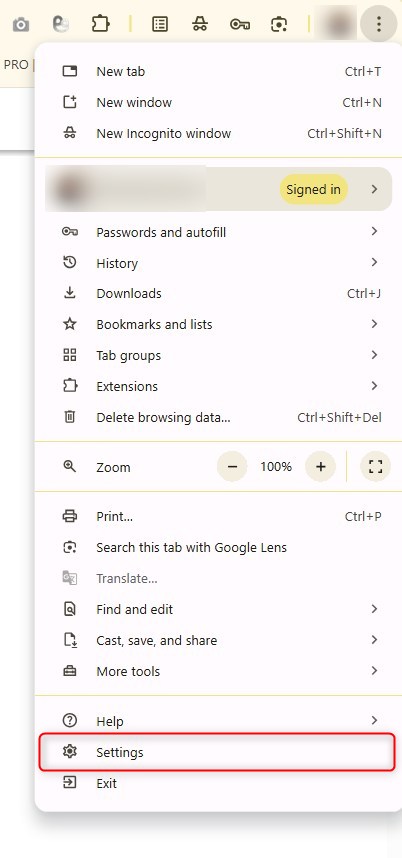The width and height of the screenshot is (402, 858).
Task: Select Search this tab with Google Lens
Action: 218,548
